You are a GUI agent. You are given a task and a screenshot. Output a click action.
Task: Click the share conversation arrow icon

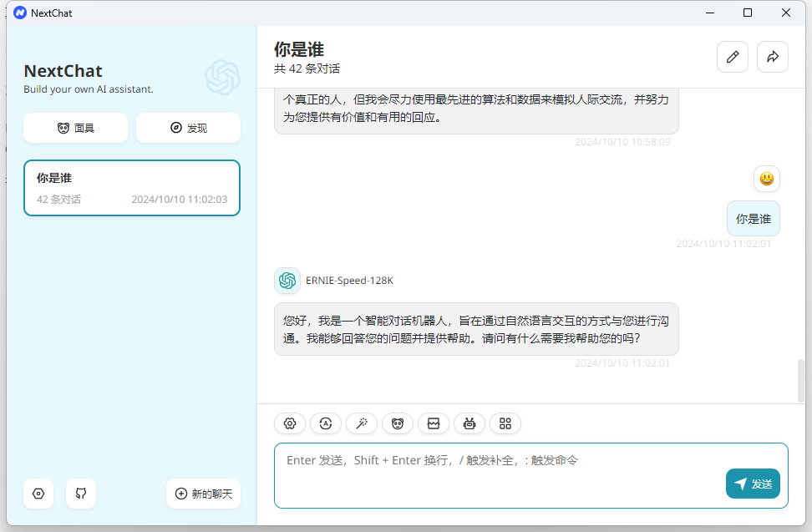click(773, 57)
